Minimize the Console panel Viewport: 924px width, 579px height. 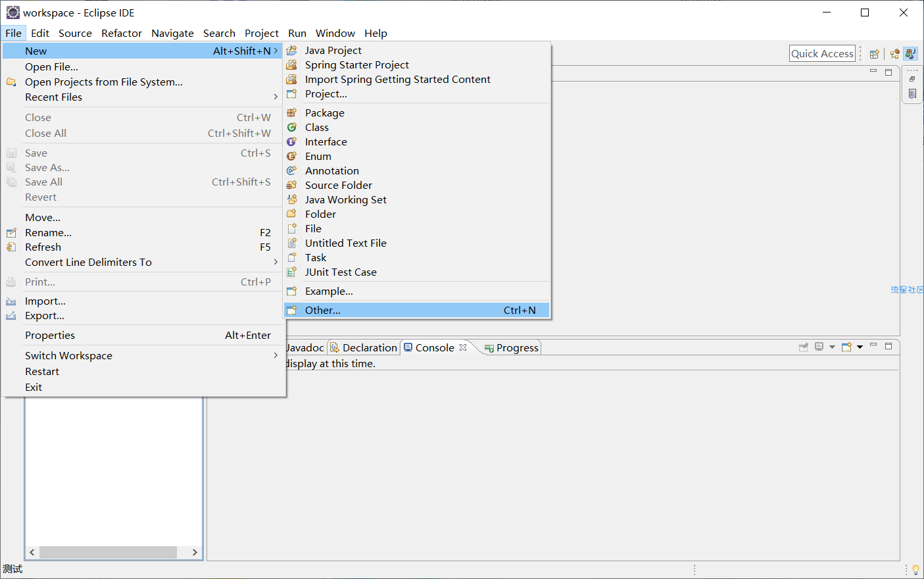(873, 345)
